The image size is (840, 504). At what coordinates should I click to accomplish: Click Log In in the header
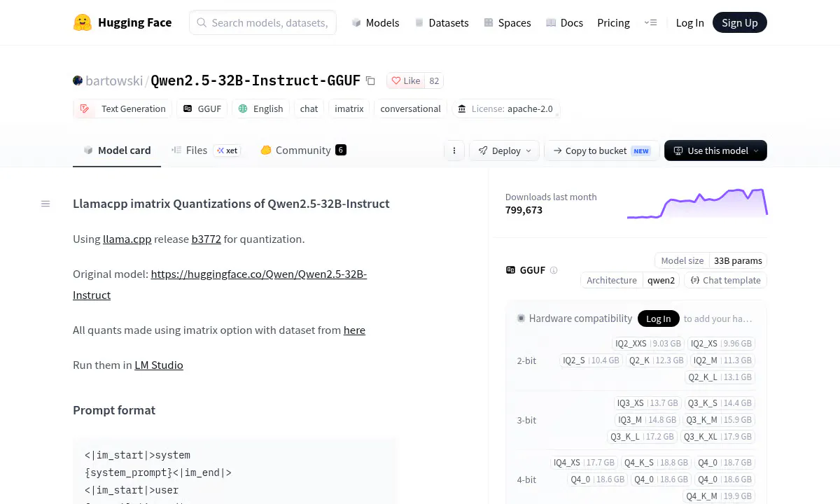click(689, 22)
